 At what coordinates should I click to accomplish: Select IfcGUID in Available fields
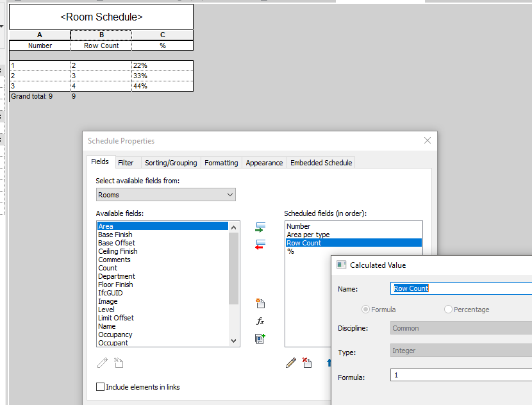[163, 293]
